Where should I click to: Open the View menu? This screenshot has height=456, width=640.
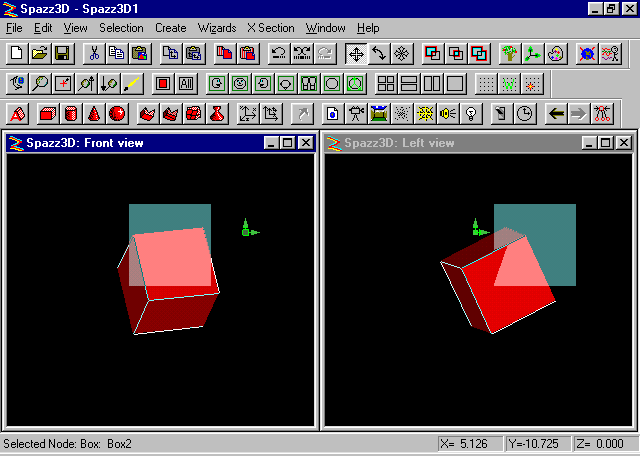[x=76, y=28]
